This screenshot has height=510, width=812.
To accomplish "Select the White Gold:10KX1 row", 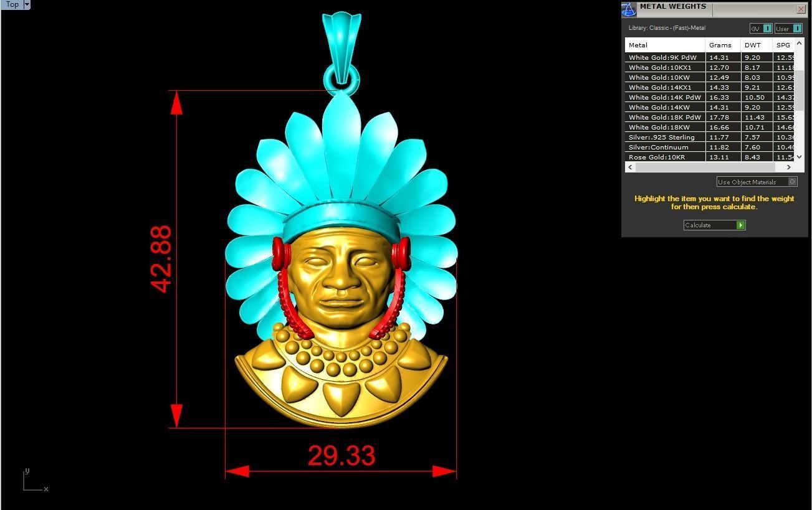I will pos(710,67).
